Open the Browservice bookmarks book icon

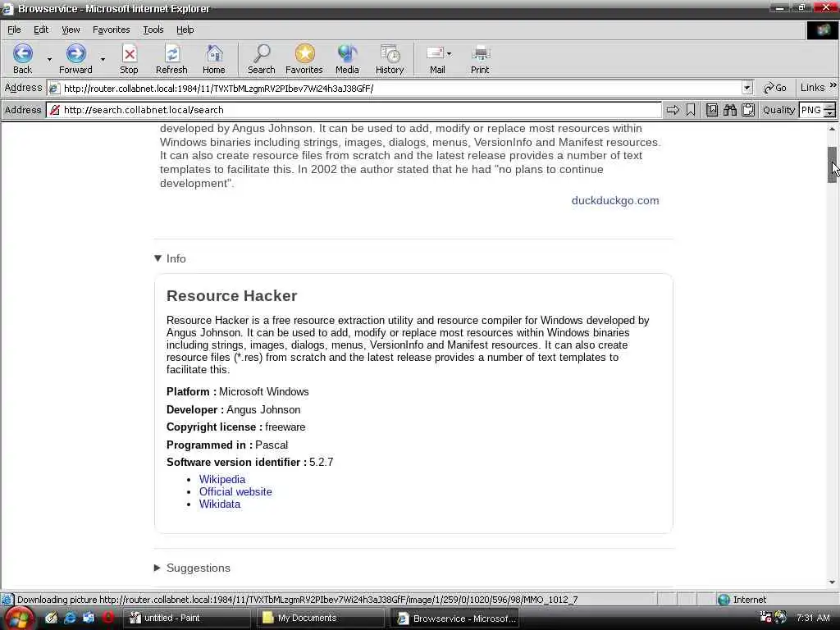coord(711,110)
